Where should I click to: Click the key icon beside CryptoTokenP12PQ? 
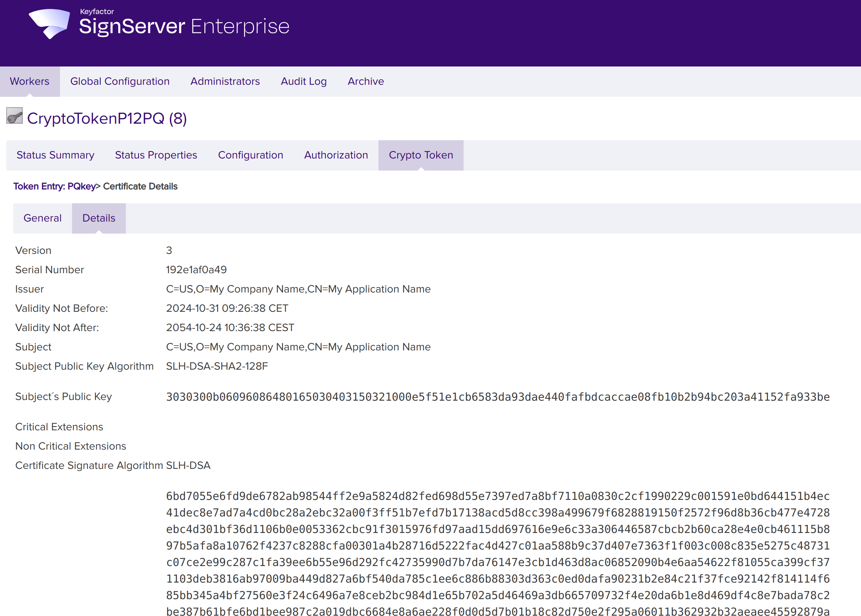coord(14,117)
